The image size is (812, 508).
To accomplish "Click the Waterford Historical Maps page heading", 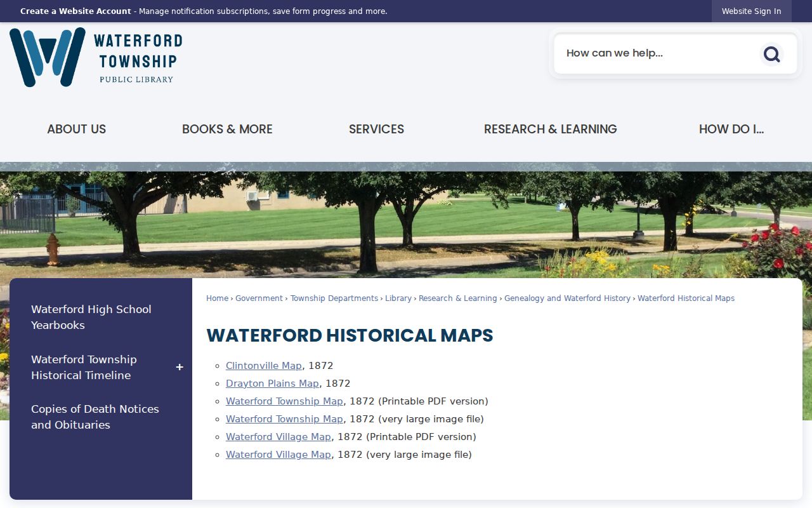I will click(350, 335).
